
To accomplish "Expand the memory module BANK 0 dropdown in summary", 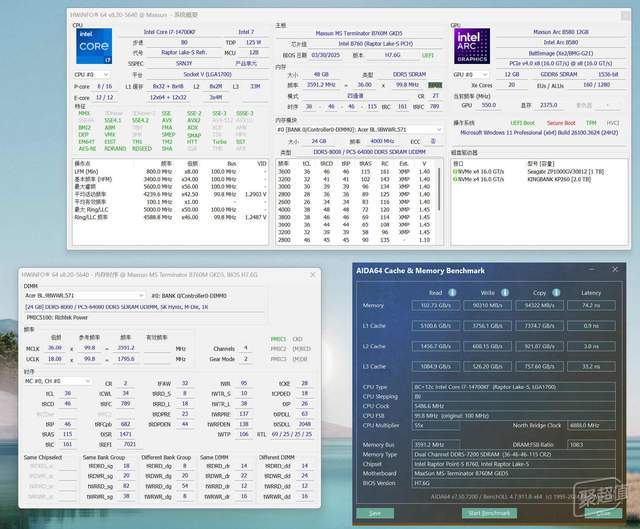I will [x=359, y=129].
